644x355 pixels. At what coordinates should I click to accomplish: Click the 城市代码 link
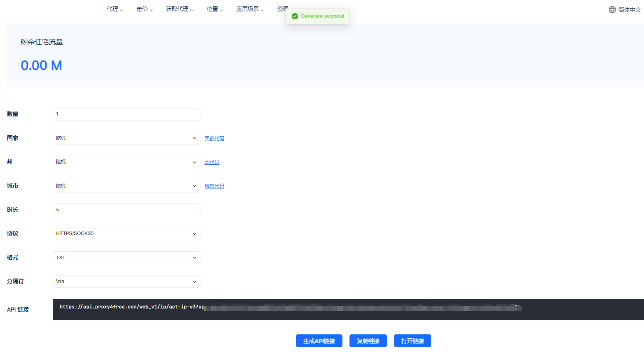[x=214, y=186]
